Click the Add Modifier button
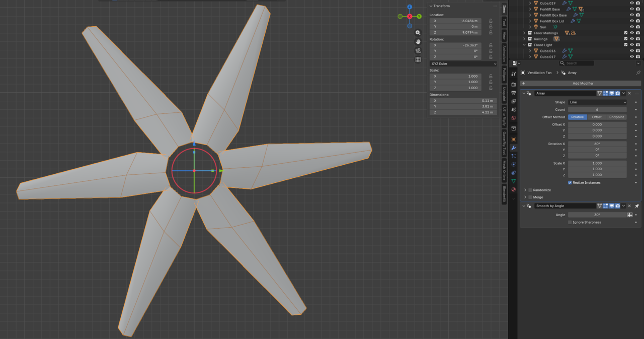The height and width of the screenshot is (339, 644). (x=581, y=83)
